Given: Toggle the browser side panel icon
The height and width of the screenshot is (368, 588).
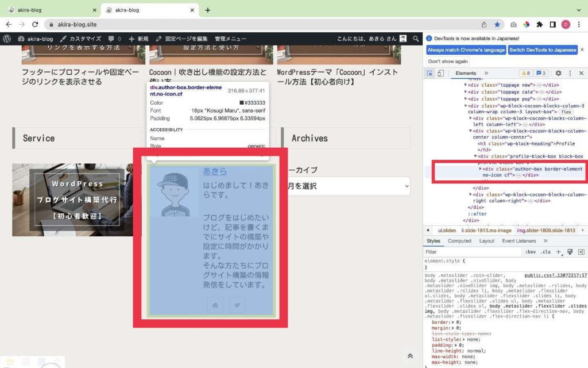Looking at the screenshot, I should 553,24.
